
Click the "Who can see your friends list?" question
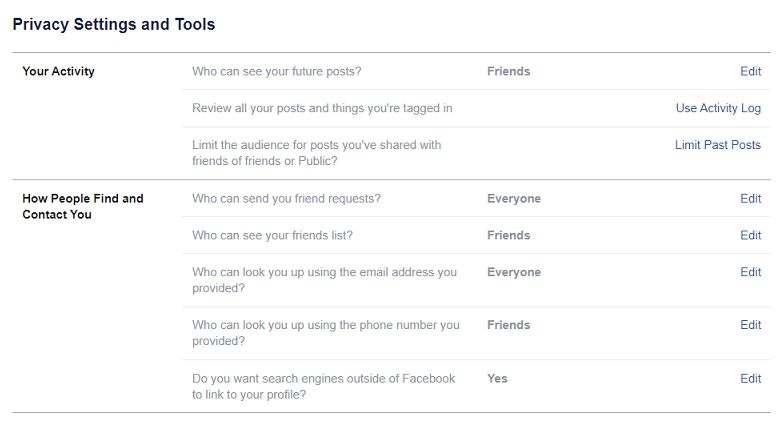click(x=272, y=235)
